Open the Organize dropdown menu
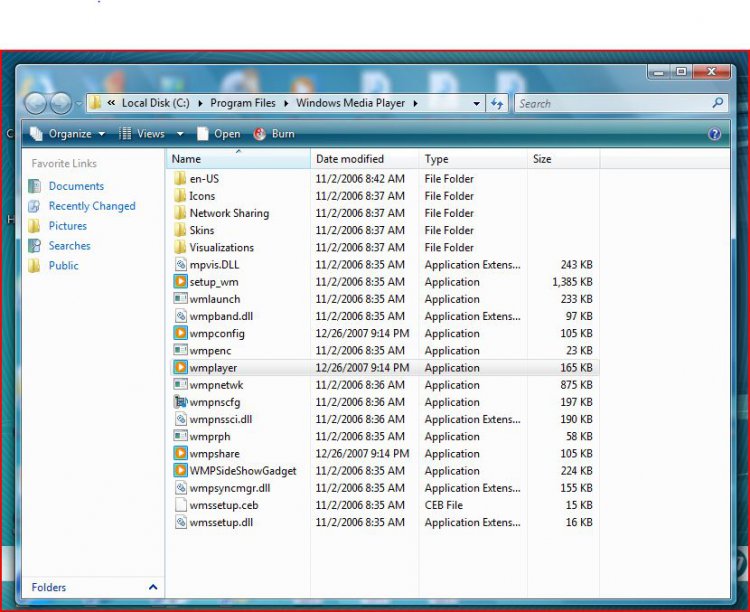The height and width of the screenshot is (612, 750). 67,134
